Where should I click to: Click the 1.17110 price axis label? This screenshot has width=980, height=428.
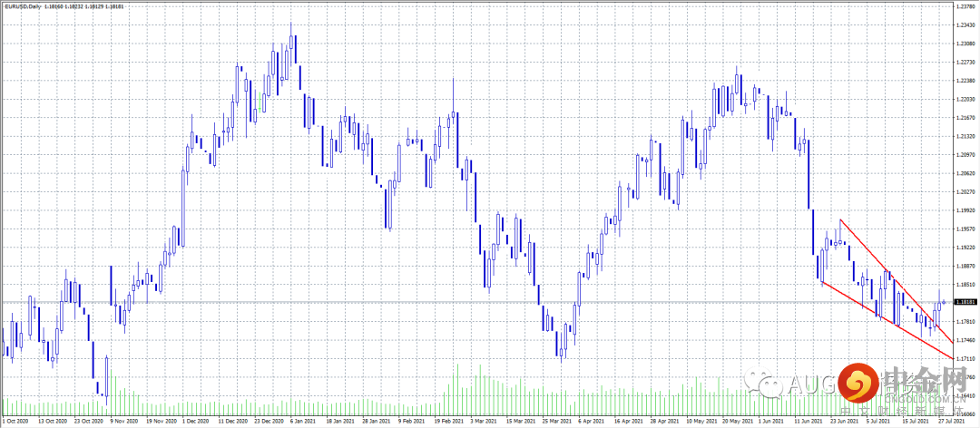[965, 359]
